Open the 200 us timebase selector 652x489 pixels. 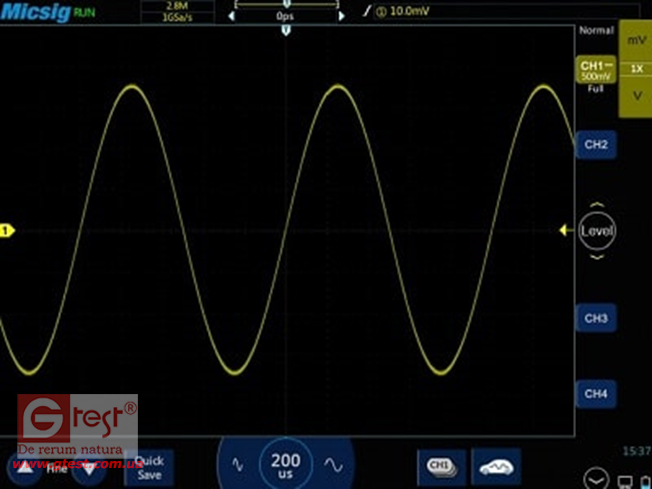click(286, 464)
